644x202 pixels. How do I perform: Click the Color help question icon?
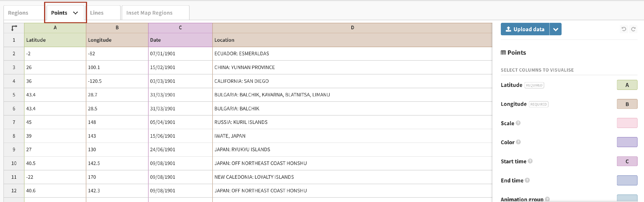pos(518,142)
